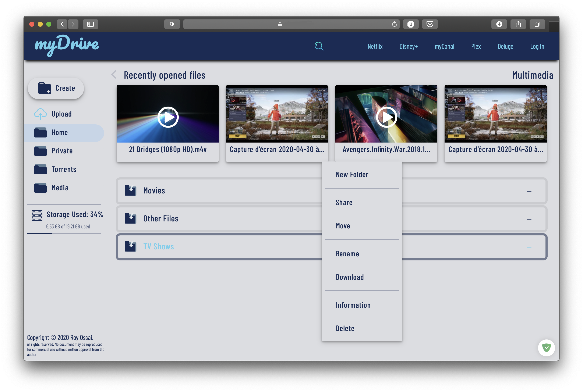Choose Move in context menu
The height and width of the screenshot is (392, 583).
(343, 226)
